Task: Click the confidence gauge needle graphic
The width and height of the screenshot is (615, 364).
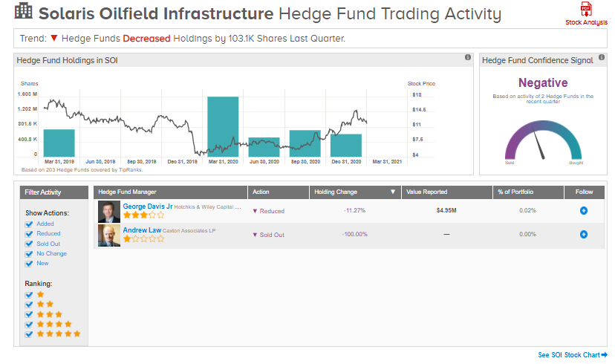Action: (x=541, y=143)
